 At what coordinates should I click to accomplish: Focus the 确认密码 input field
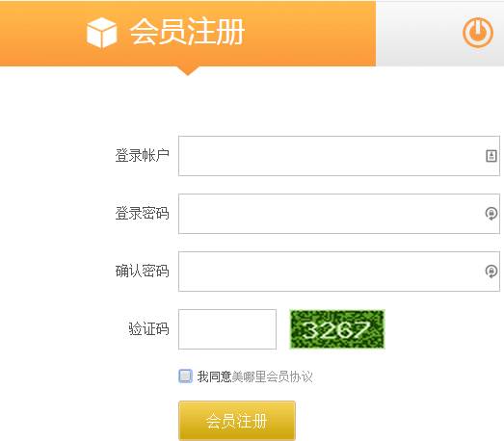(339, 272)
